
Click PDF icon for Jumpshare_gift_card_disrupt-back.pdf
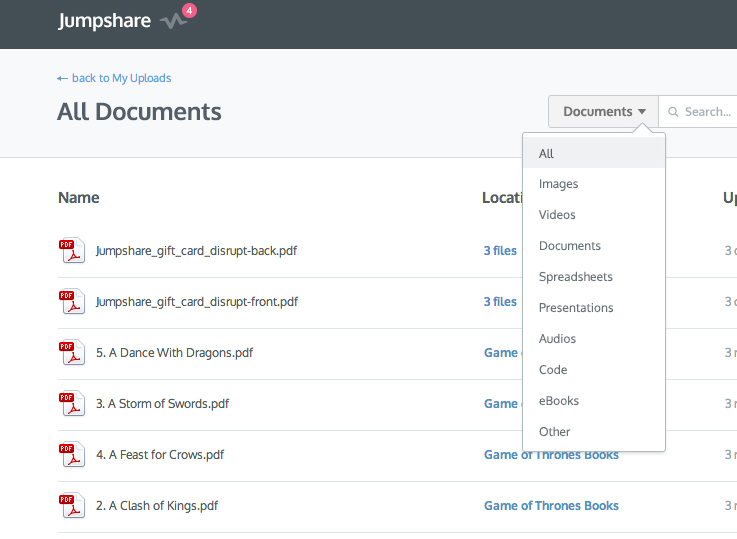click(71, 251)
